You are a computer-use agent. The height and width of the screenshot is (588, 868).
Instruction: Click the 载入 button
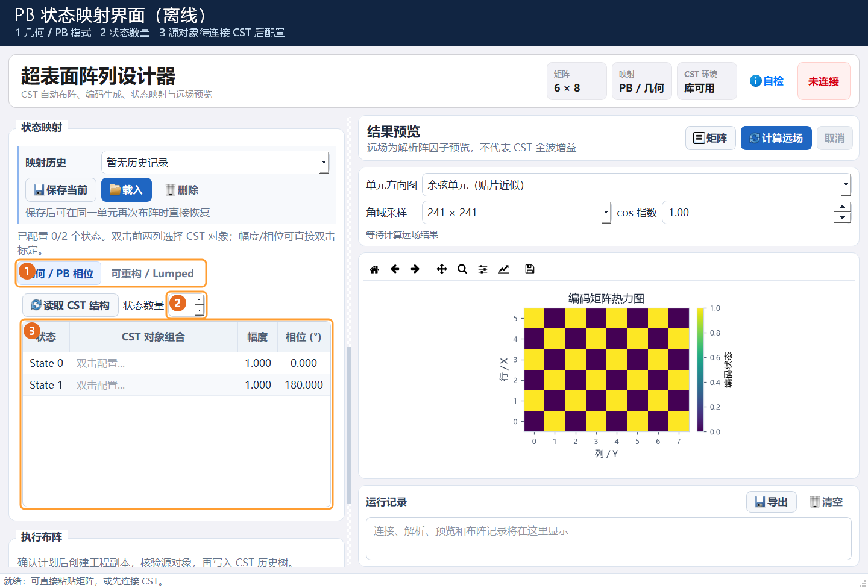click(x=127, y=190)
